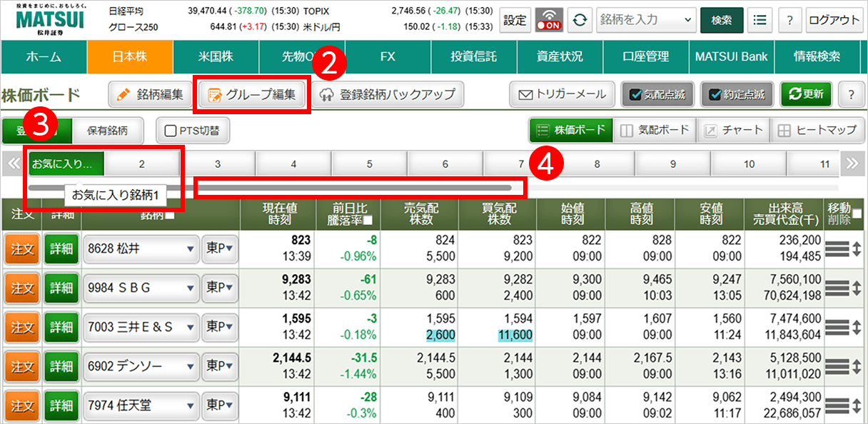This screenshot has width=868, height=424.
Task: Open the 設定 button
Action: click(x=515, y=20)
